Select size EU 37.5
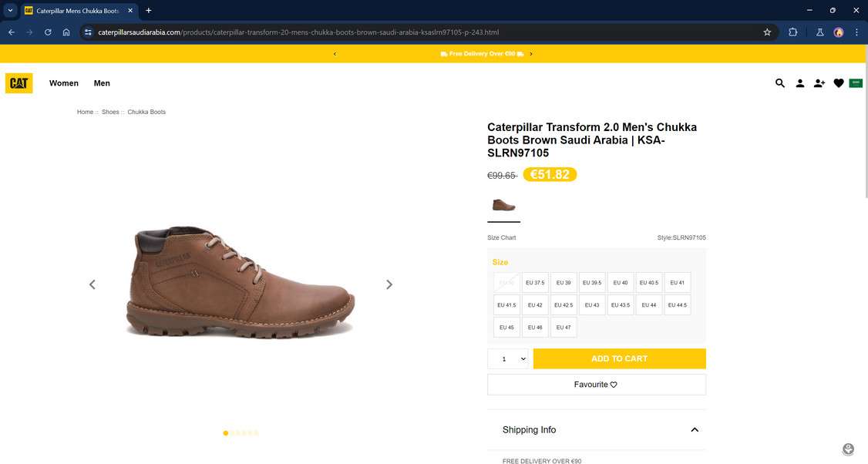This screenshot has width=868, height=464. [535, 282]
